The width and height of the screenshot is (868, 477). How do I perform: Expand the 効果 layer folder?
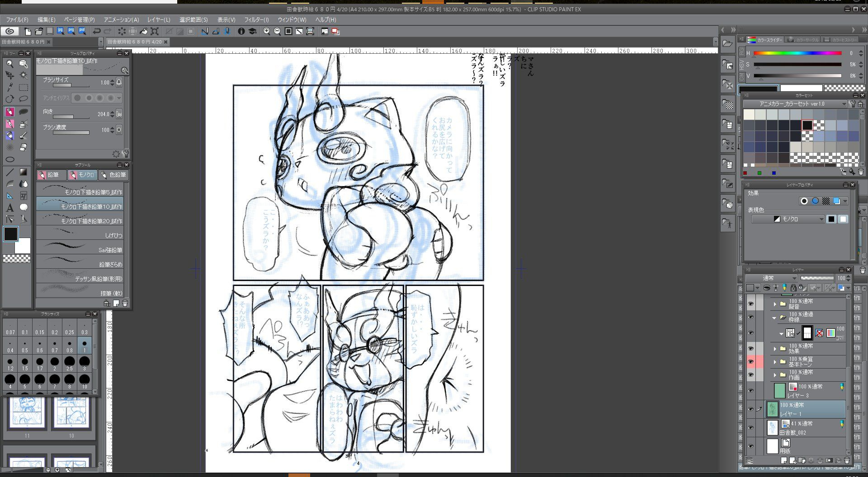[775, 349]
